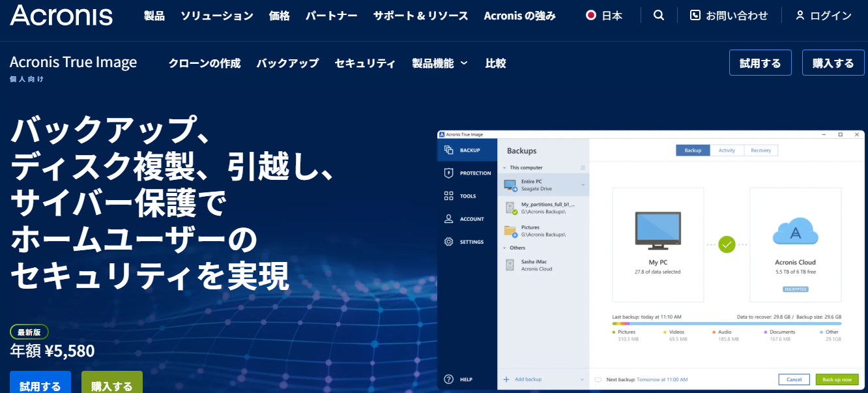This screenshot has height=393, width=868.
Task: Click the Acronis Cloud icon
Action: pyautogui.click(x=795, y=232)
